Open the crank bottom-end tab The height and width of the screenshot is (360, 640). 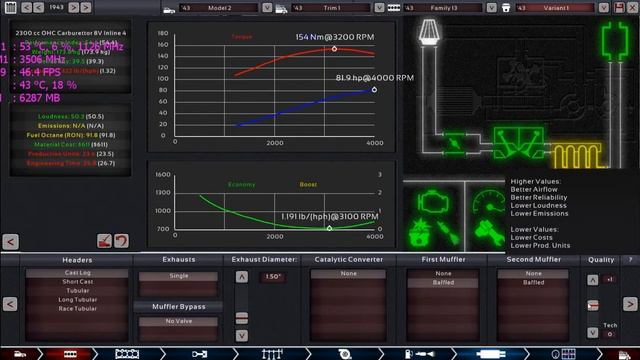pos(200,354)
